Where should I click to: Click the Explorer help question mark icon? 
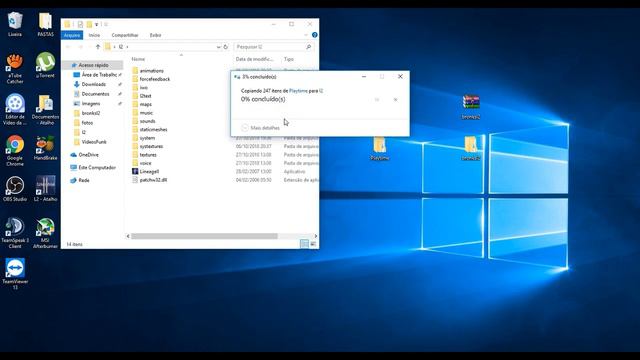tap(314, 35)
